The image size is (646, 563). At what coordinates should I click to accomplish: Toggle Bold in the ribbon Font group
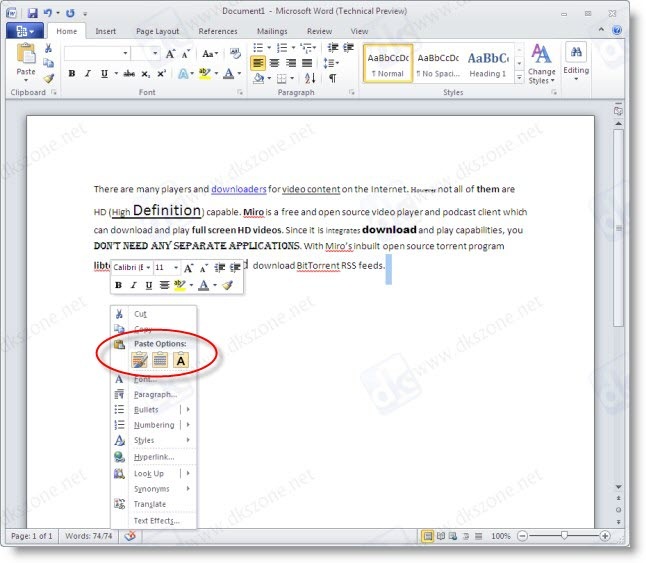72,74
